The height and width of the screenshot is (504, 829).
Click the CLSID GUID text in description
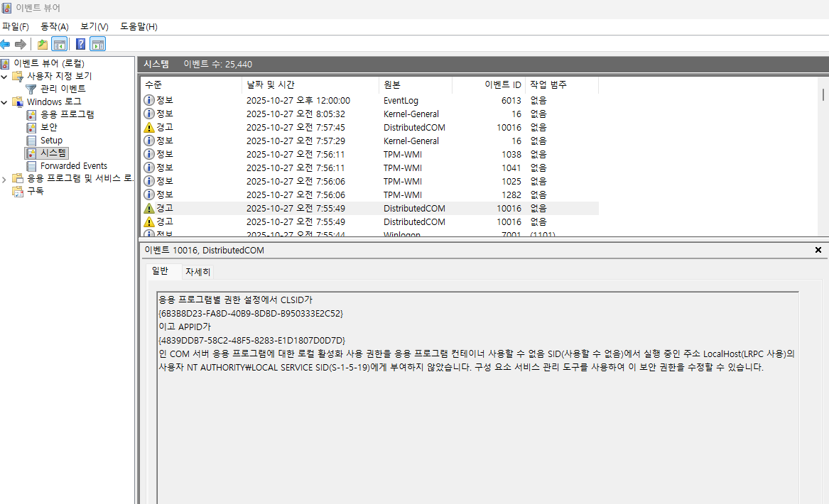pyautogui.click(x=251, y=314)
